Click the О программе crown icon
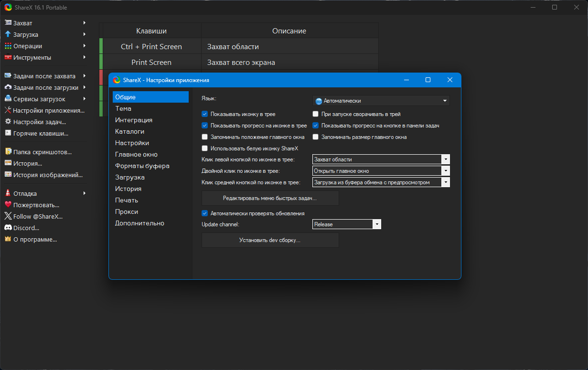This screenshot has width=588, height=370. point(8,240)
